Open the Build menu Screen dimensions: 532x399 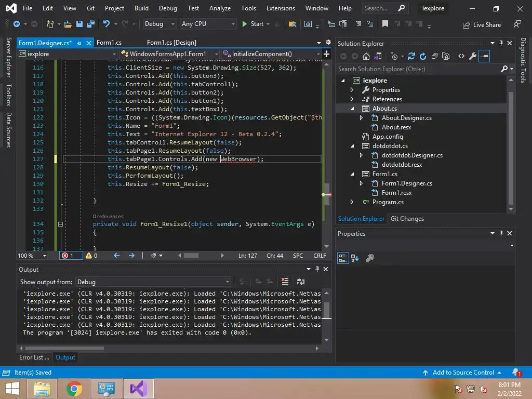click(141, 8)
